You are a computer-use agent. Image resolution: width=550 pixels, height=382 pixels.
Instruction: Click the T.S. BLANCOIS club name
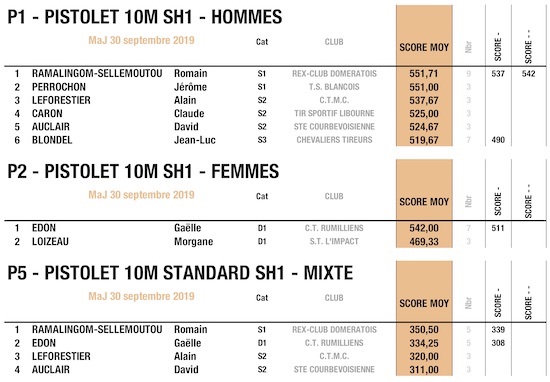334,87
